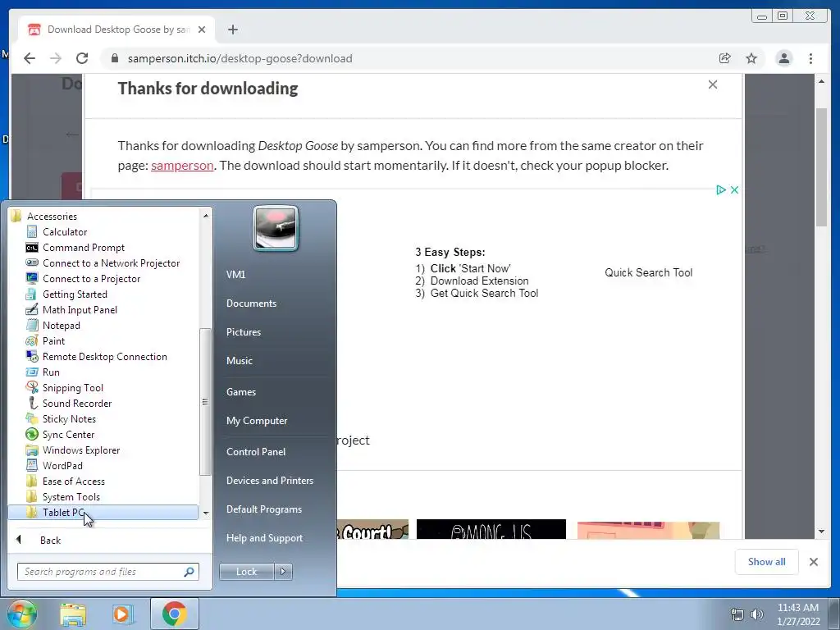The image size is (840, 630).
Task: Close the advertisement with the X icon
Action: 734,189
